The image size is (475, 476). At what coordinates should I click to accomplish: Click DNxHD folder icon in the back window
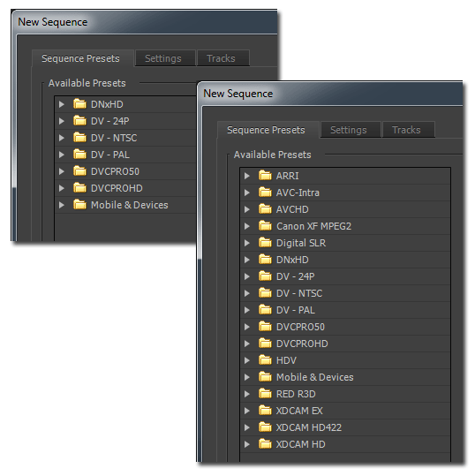pyautogui.click(x=79, y=104)
